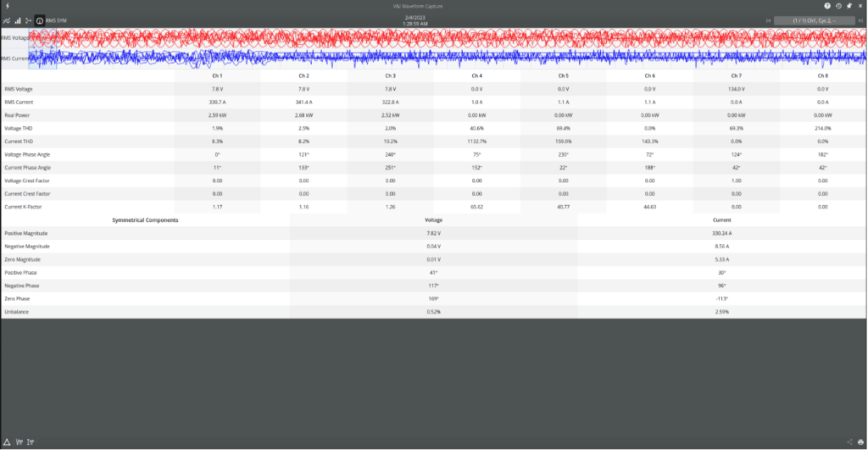Click the 134.0 V value for Ch 7
The image size is (868, 450).
737,89
